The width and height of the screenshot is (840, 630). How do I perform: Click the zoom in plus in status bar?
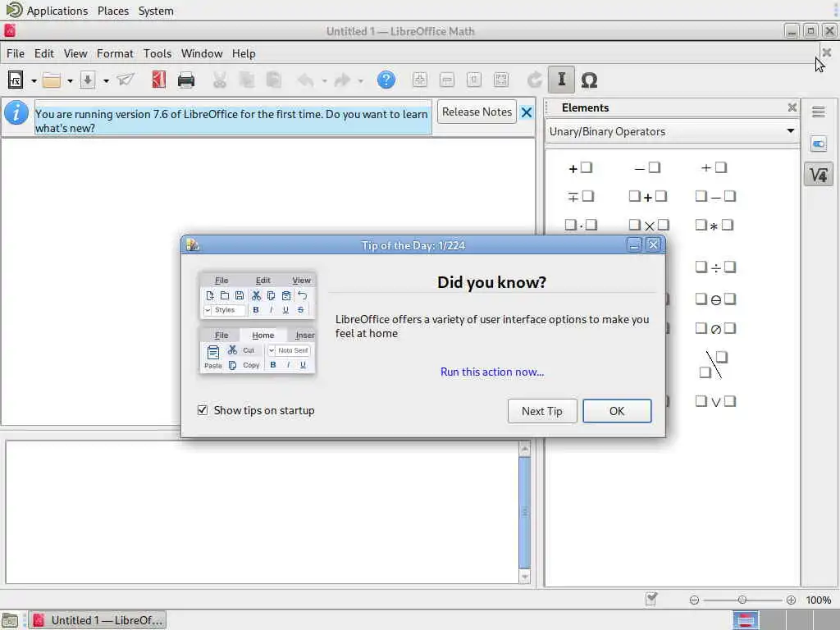(x=791, y=600)
